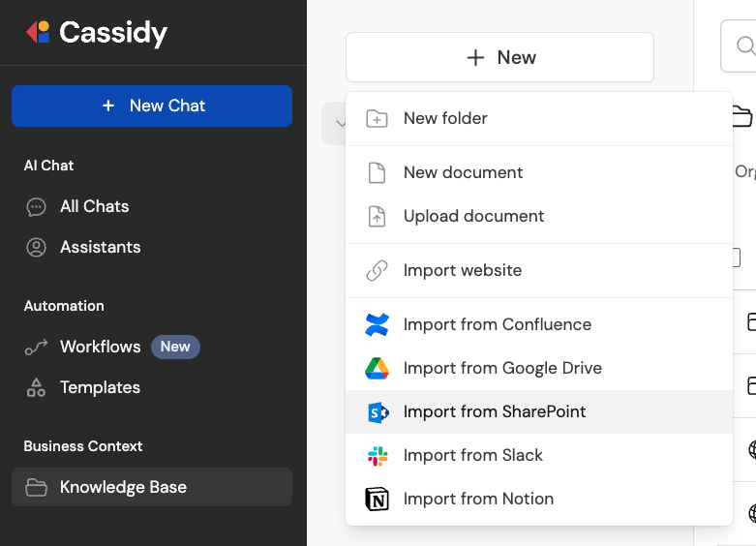Click the + New button
756x546 pixels.
(x=500, y=57)
